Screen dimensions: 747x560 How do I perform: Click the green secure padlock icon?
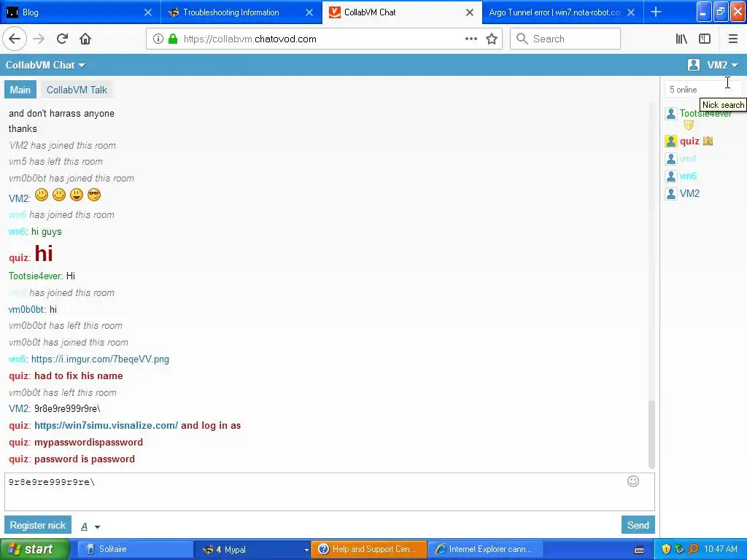pos(172,39)
